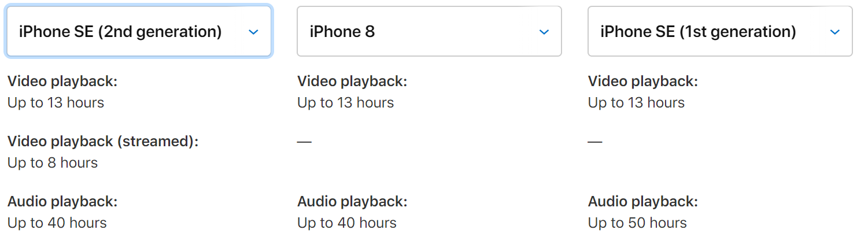Click Video playback label under iPhone SE 2nd generation

tap(62, 82)
